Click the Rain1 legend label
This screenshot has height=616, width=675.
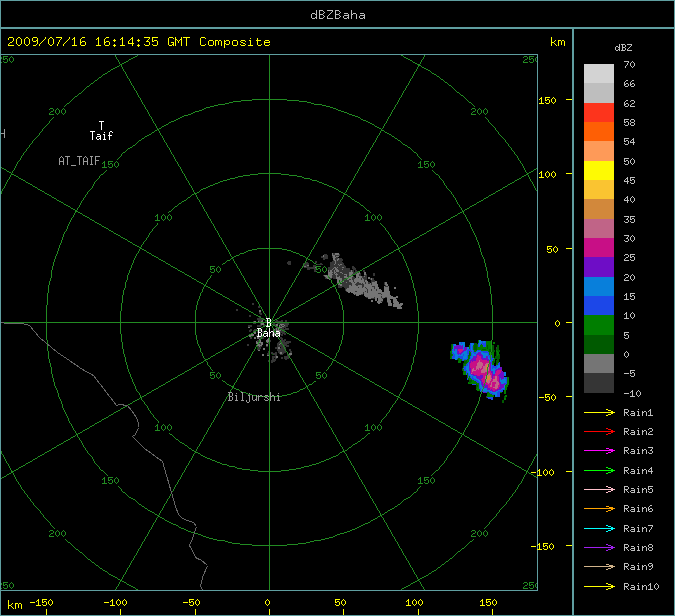click(638, 412)
